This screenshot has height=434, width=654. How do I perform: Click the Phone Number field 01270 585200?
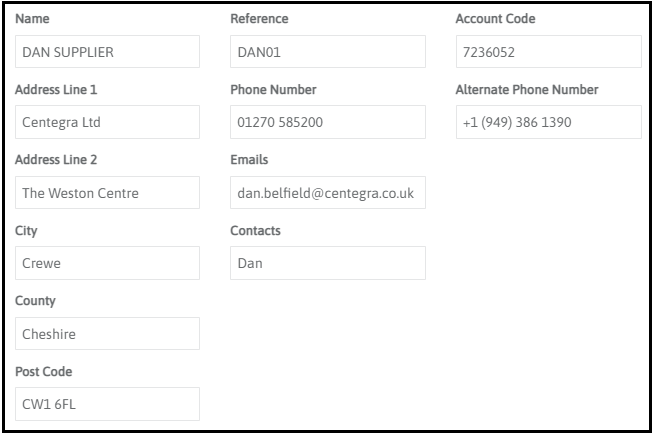pyautogui.click(x=327, y=123)
